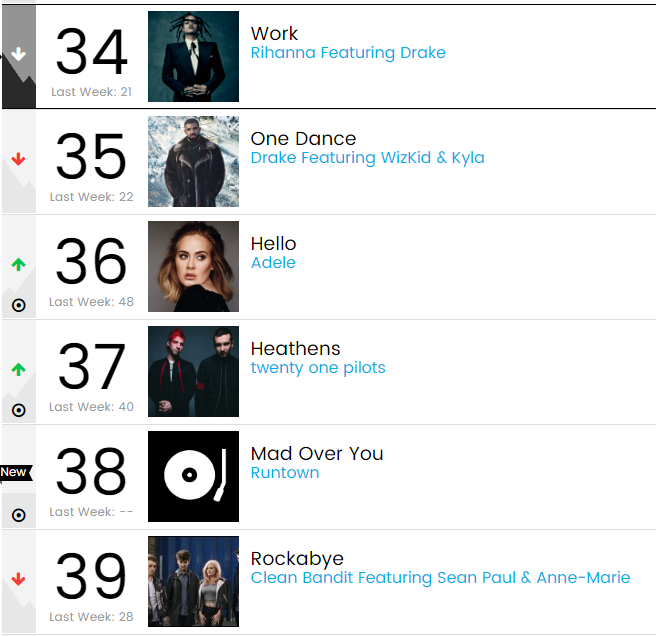The height and width of the screenshot is (636, 656).
Task: Open the Rihanna Featuring Drake artist link
Action: [348, 53]
